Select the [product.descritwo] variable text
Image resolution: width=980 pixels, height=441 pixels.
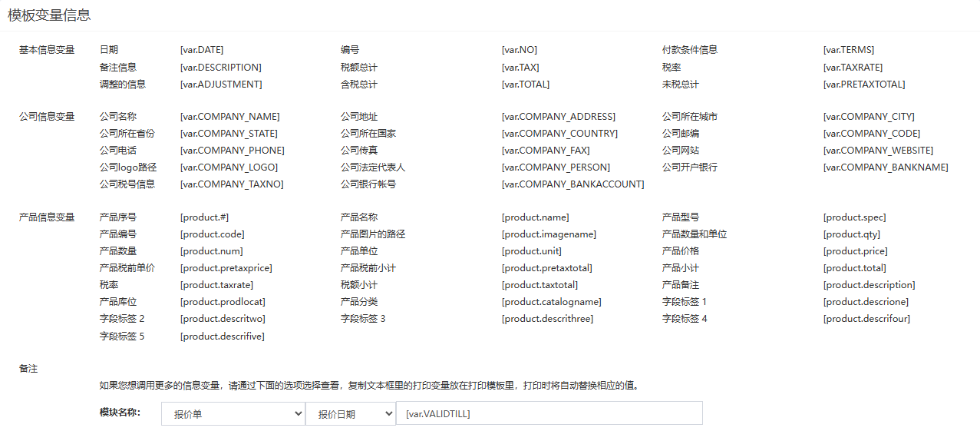[223, 319]
